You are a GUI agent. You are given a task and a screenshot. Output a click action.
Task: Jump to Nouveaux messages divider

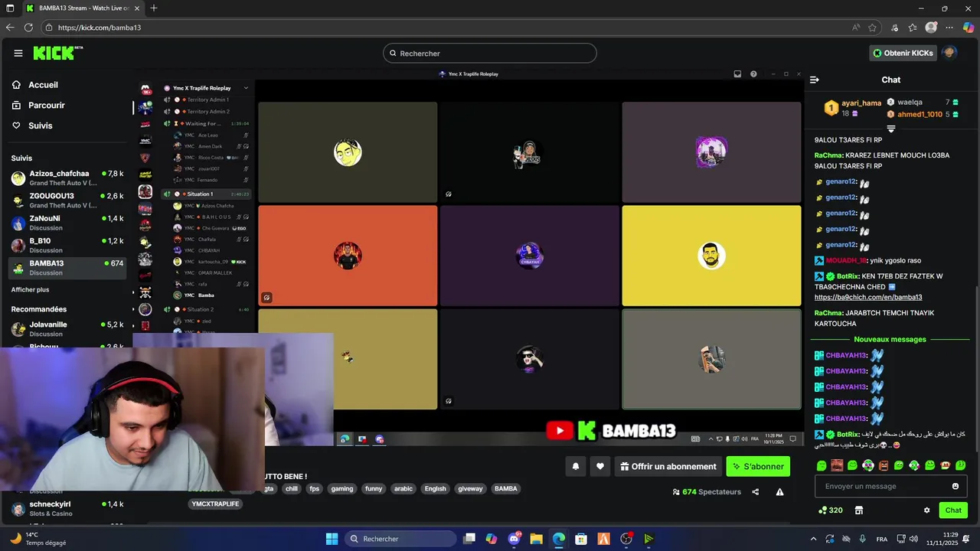(x=890, y=339)
